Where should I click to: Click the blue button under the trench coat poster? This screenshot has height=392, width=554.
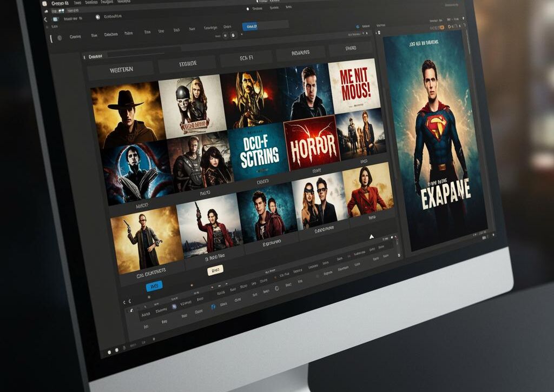[154, 286]
